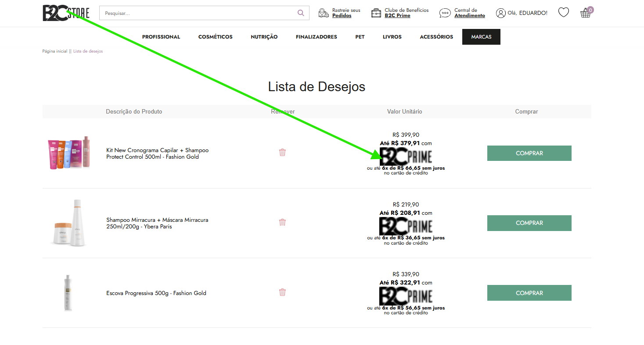Open the NUTRIÇÃO menu
The image size is (644, 345).
[x=264, y=37]
